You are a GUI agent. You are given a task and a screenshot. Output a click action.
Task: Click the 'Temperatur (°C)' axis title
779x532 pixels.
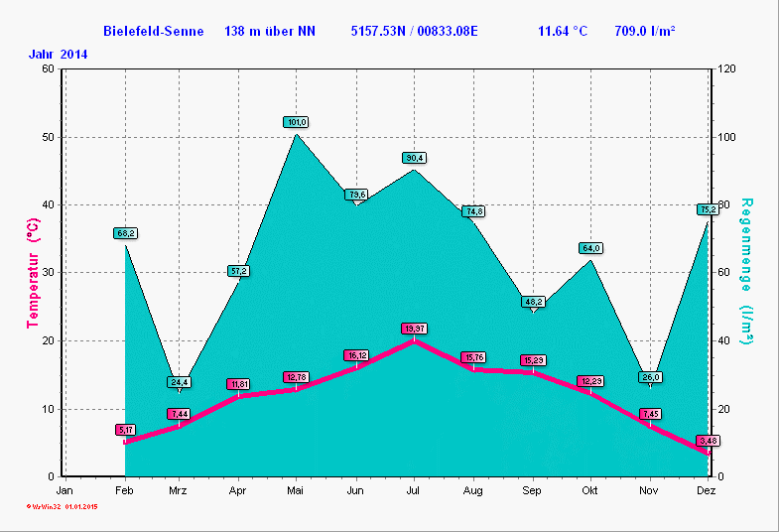[33, 273]
